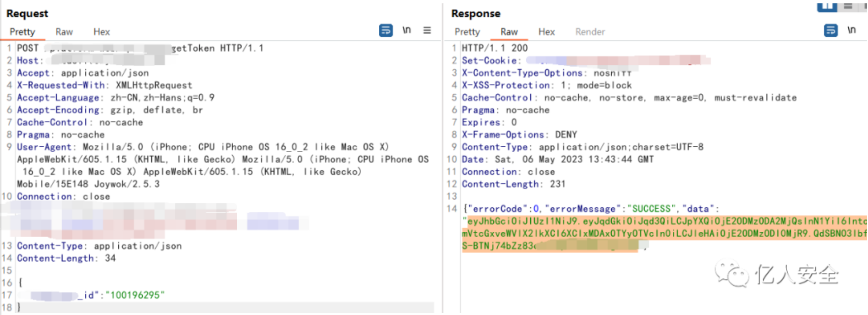Toggle show non-printable \n in Response panel

[x=851, y=30]
